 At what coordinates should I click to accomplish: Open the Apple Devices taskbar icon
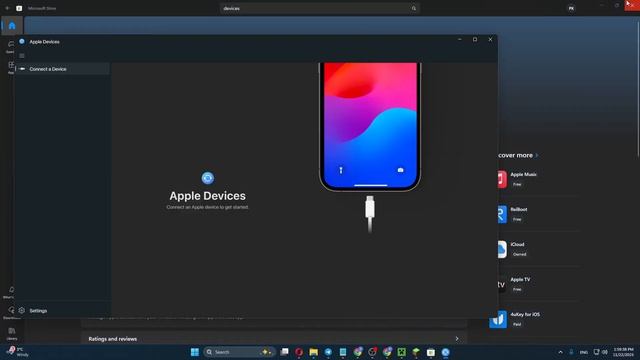coord(445,352)
